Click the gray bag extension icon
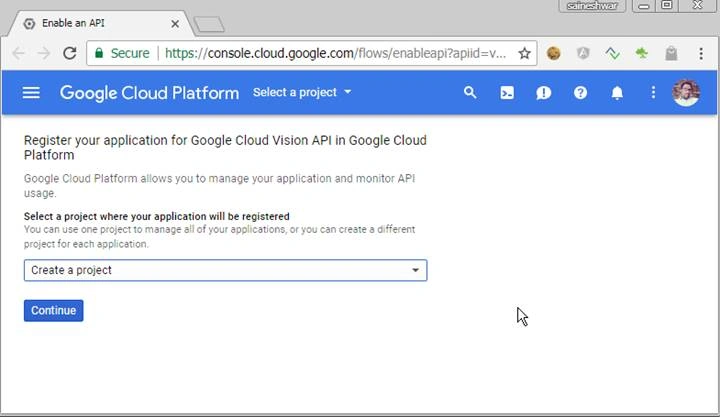Screen dimensions: 720x417 pos(671,53)
